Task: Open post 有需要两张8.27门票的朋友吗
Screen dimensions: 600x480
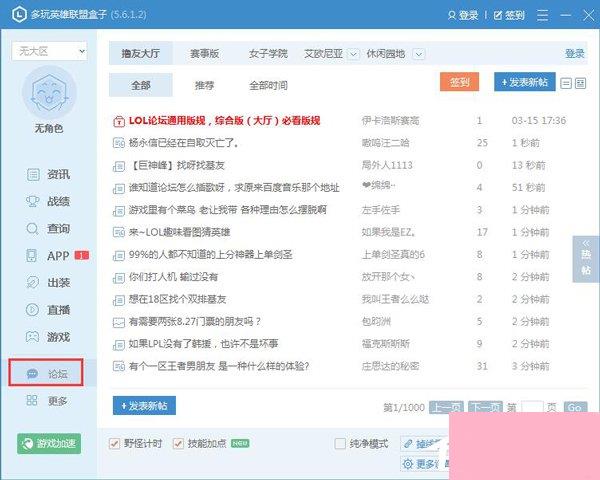Action: [195, 322]
